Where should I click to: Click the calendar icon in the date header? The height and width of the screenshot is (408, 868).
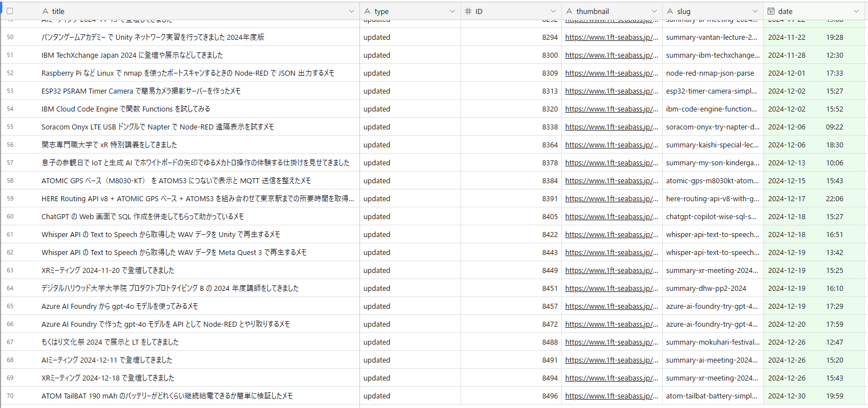click(x=771, y=11)
